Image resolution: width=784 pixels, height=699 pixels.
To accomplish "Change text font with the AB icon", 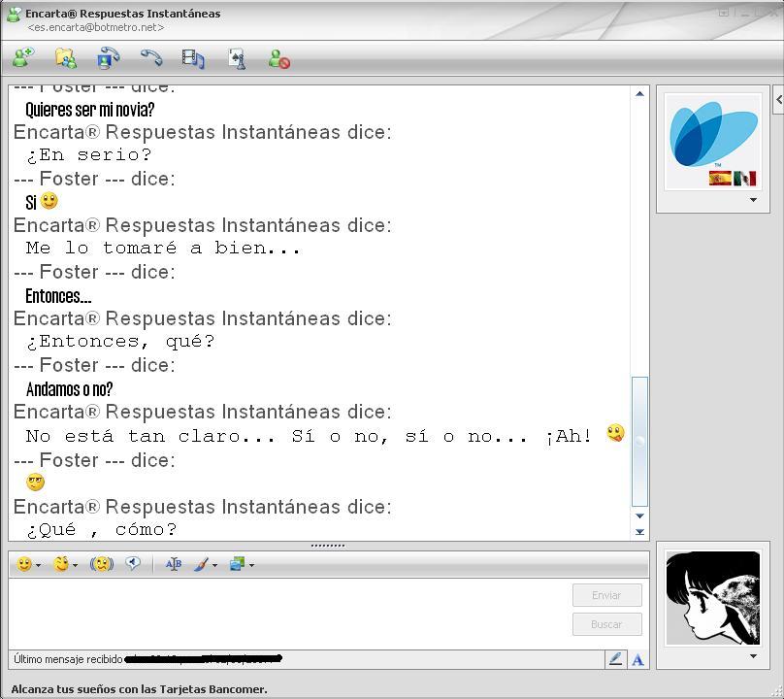I will [x=174, y=564].
